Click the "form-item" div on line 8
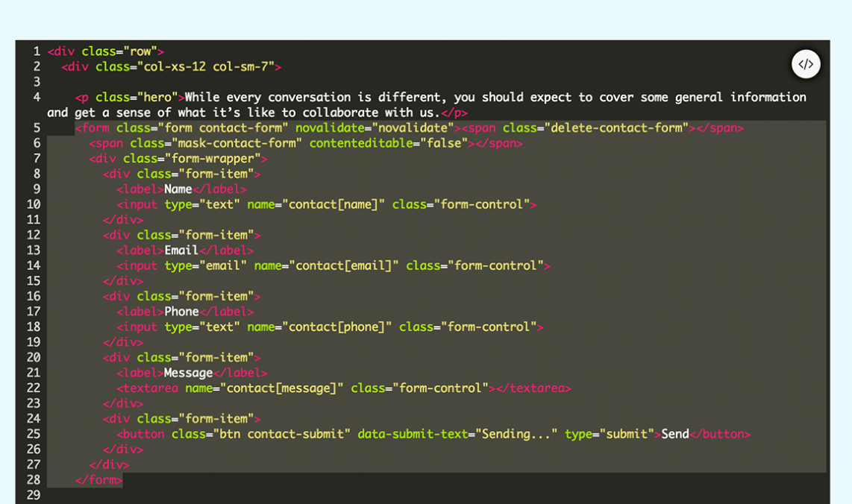The height and width of the screenshot is (504, 852). (x=182, y=174)
